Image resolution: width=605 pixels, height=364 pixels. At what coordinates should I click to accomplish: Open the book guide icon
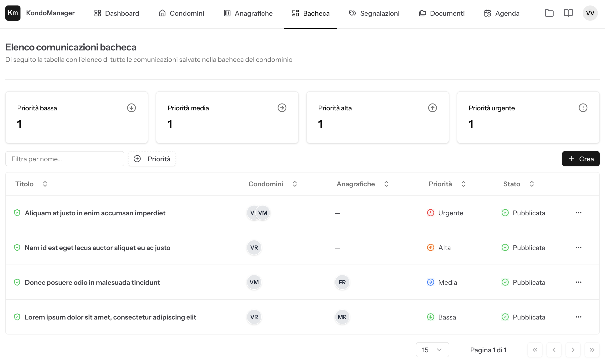tap(568, 13)
